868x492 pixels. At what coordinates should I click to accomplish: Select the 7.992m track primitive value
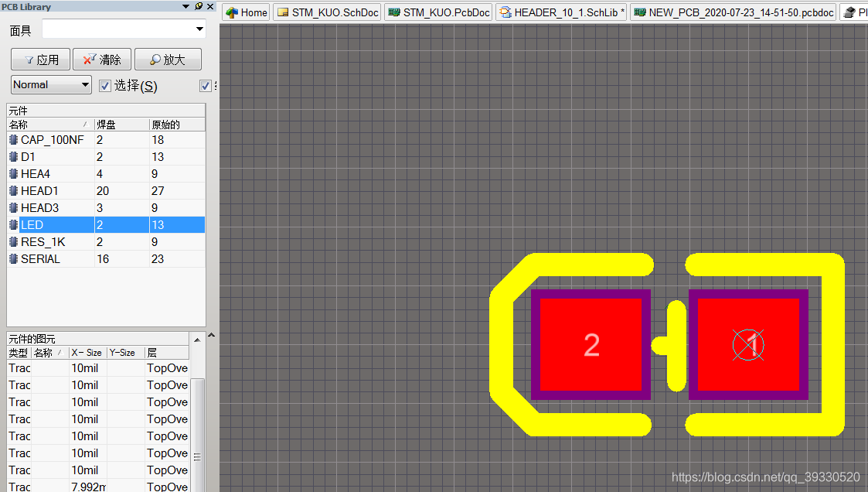pos(89,487)
